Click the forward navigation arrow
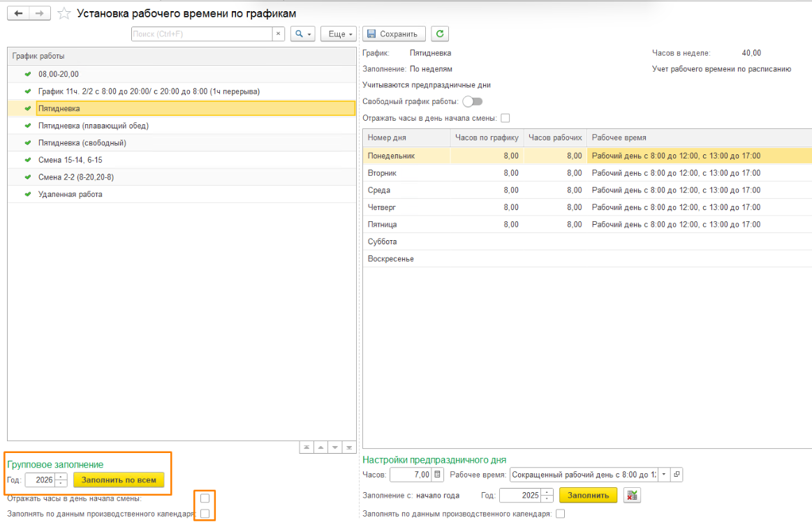812x527 pixels. click(40, 13)
